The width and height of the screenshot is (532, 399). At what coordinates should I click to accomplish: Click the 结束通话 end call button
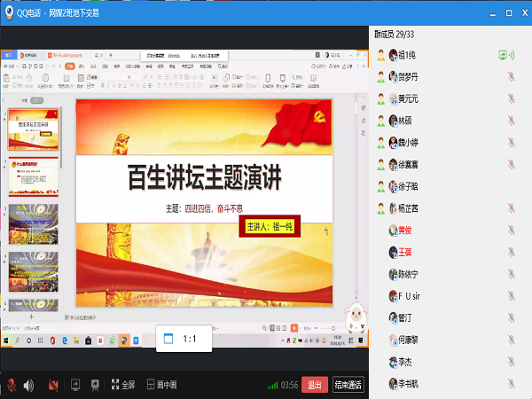[x=348, y=385]
